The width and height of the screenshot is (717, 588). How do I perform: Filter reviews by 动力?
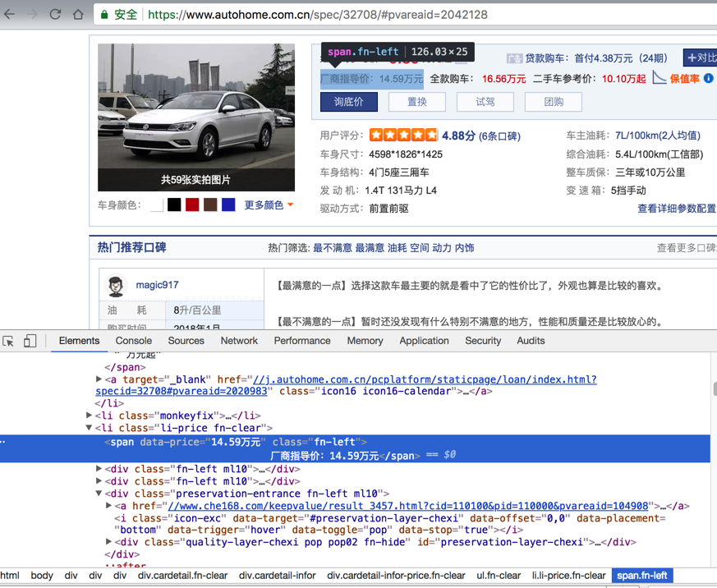442,248
